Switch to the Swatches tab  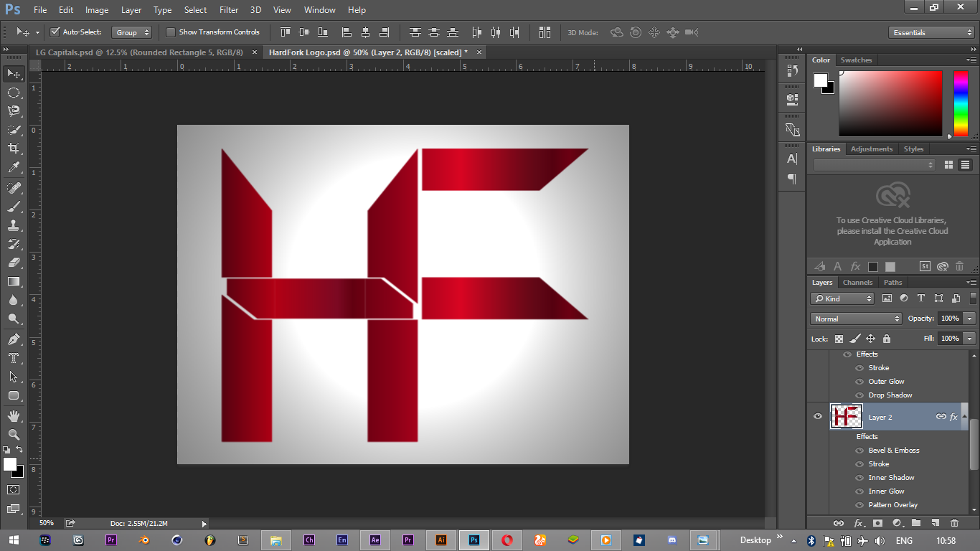click(x=856, y=60)
